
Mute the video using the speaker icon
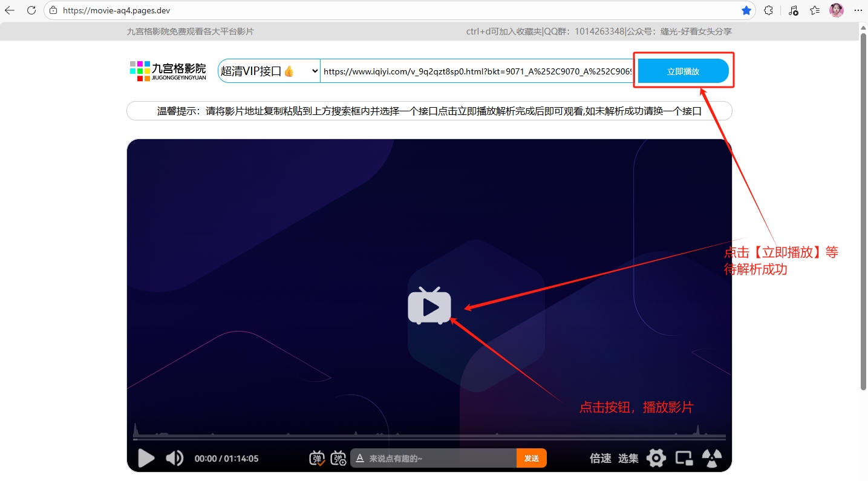(174, 458)
